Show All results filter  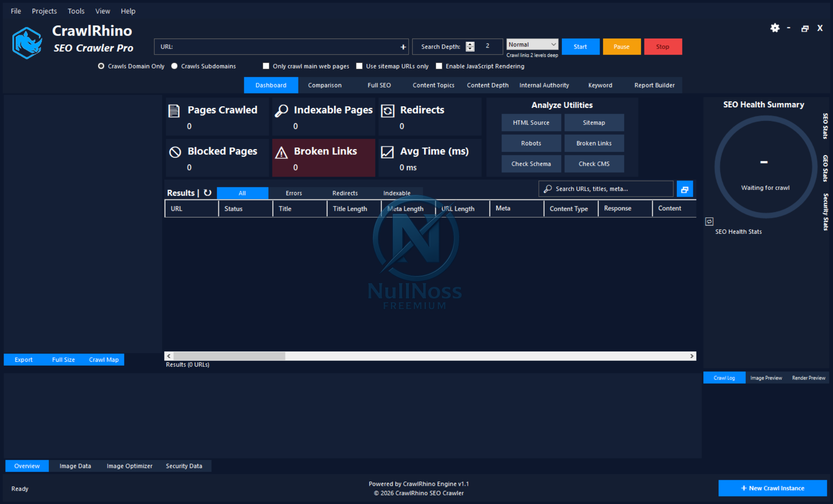(242, 193)
